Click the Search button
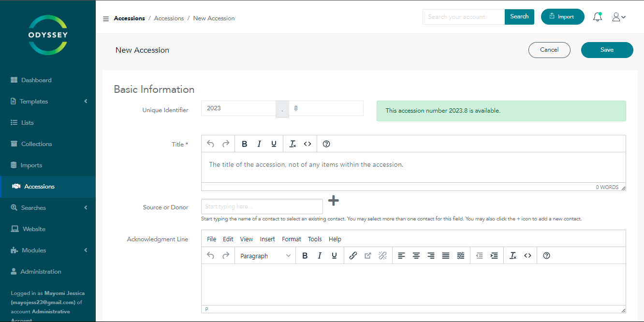The image size is (644, 322). click(x=519, y=16)
